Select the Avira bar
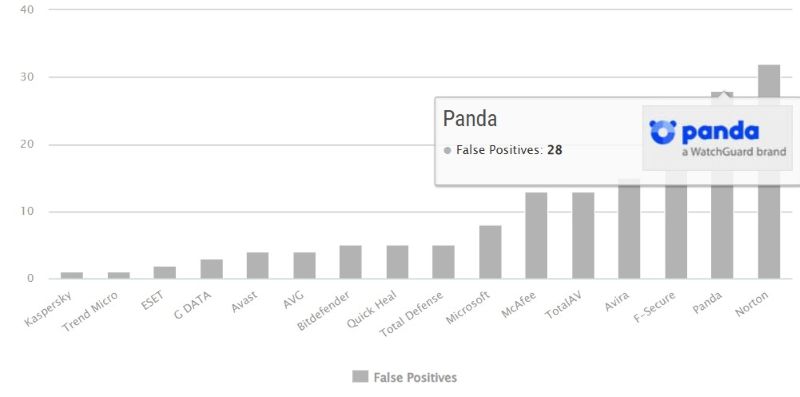800x397 pixels. pos(629,232)
